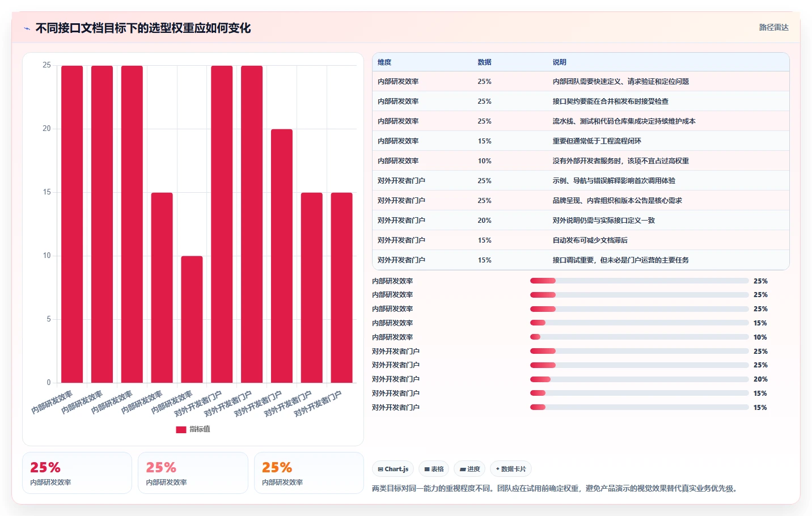Select row 品牌呈现、内容组织和版本公告是核心需求
Image resolution: width=812 pixels, height=516 pixels.
pyautogui.click(x=581, y=201)
